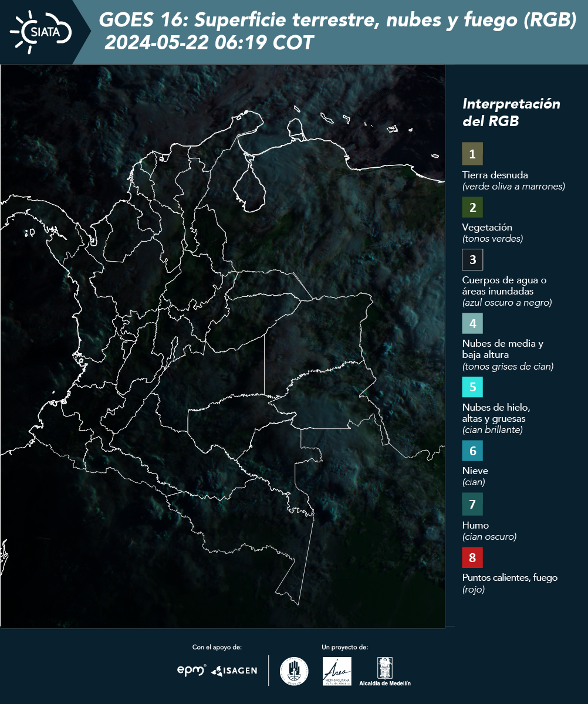Click the label Puntos calientes, fuego

click(x=510, y=578)
